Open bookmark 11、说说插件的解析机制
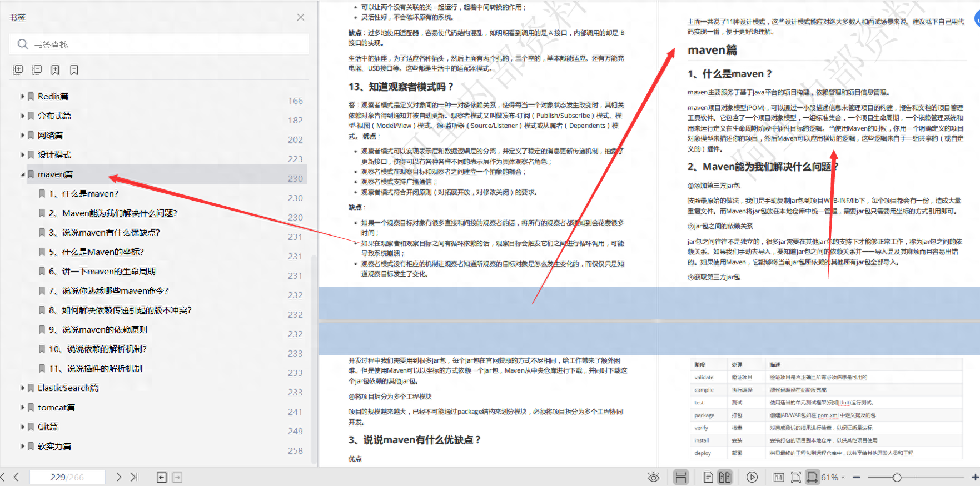980x486 pixels. (96, 368)
